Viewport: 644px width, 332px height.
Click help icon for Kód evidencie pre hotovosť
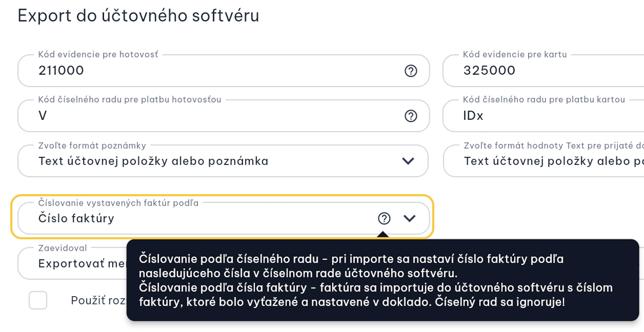click(x=411, y=71)
